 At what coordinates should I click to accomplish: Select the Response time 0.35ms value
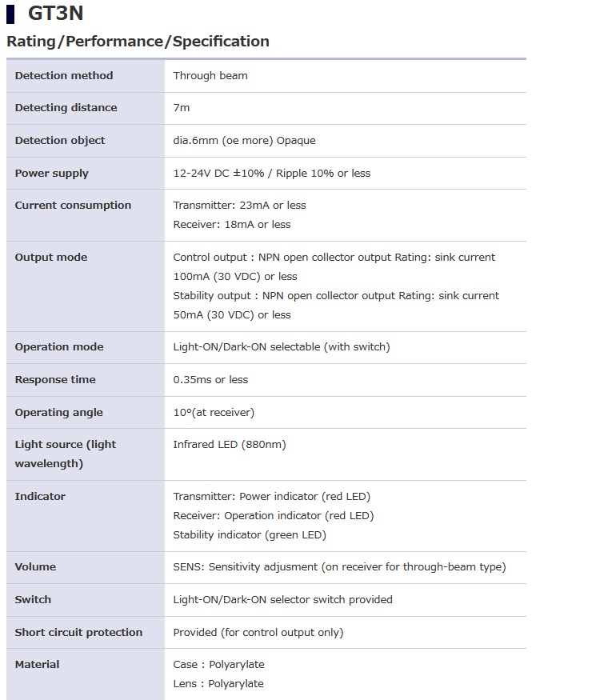210,379
